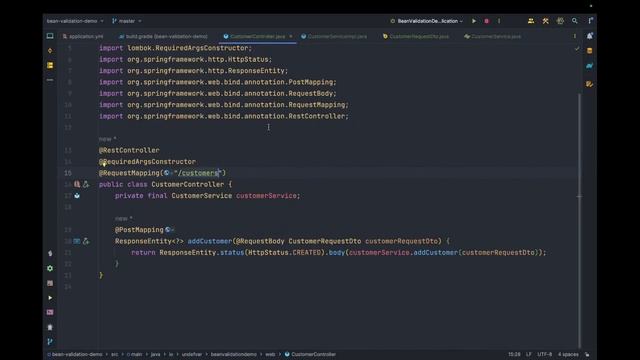This screenshot has width=640, height=360.
Task: Click the intention lightbulb near @RequiredArgsConstructor
Action: [104, 164]
